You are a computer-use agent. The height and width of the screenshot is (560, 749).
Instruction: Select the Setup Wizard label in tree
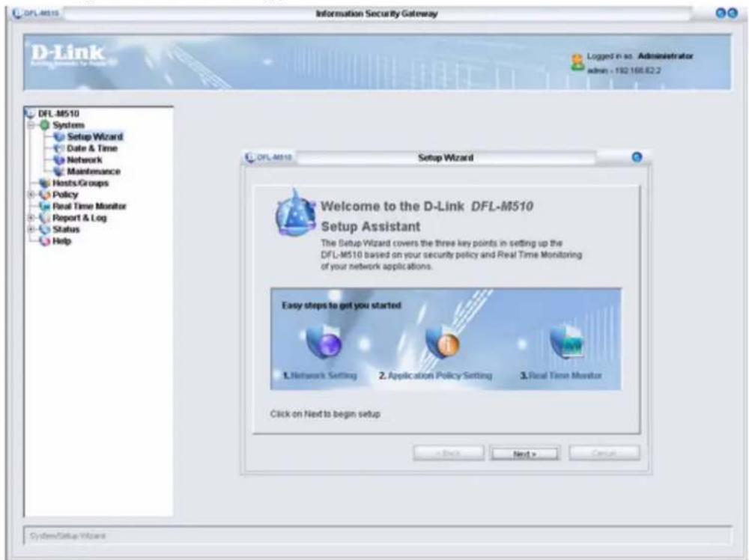[95, 136]
